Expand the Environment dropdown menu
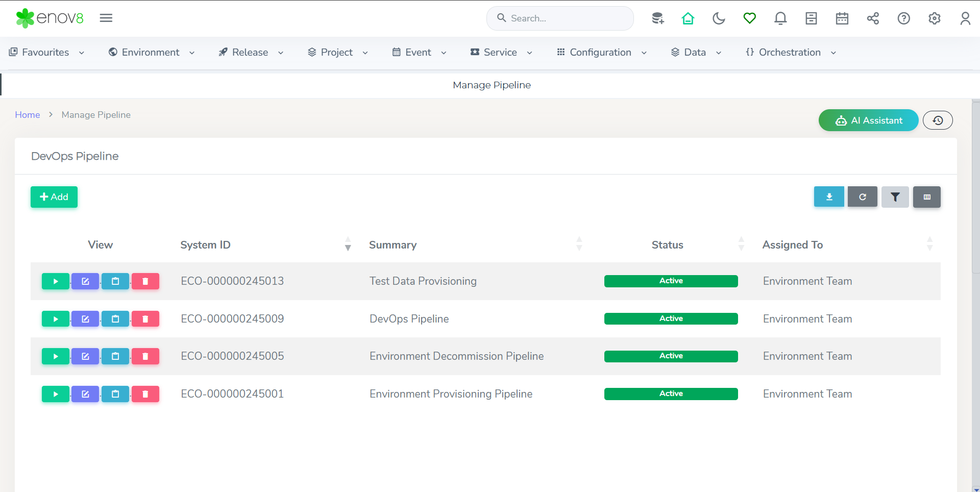Screen dimensions: 980x492 [x=152, y=53]
